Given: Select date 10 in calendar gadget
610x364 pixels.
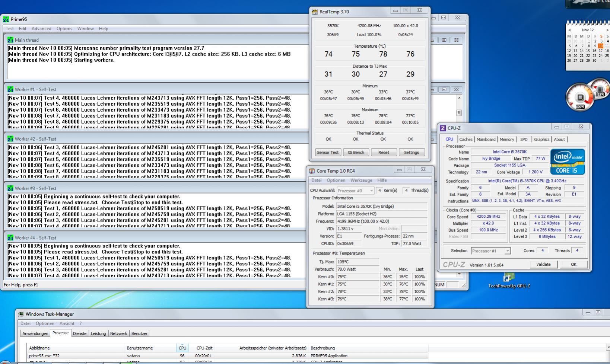Looking at the screenshot, I should point(600,46).
